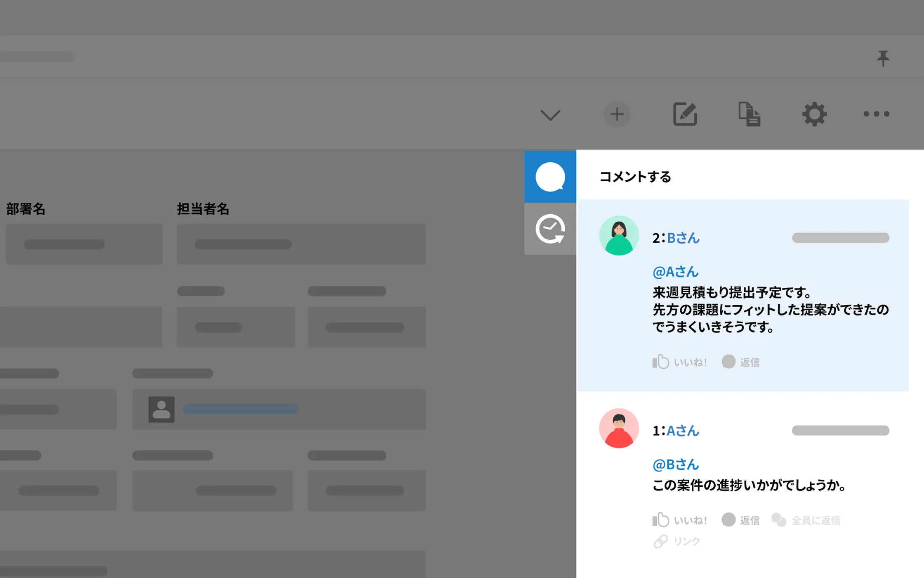Image resolution: width=924 pixels, height=578 pixels.
Task: Switch to the change history clock tab
Action: pos(550,229)
